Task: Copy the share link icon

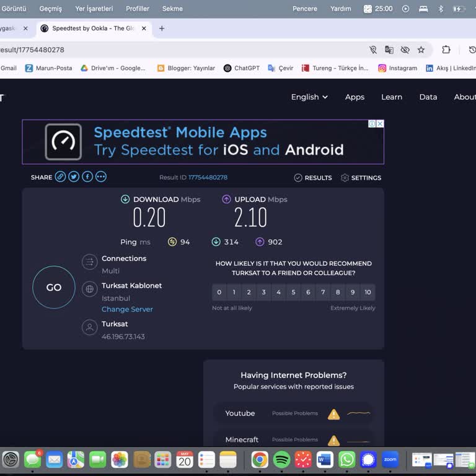Action: click(60, 177)
